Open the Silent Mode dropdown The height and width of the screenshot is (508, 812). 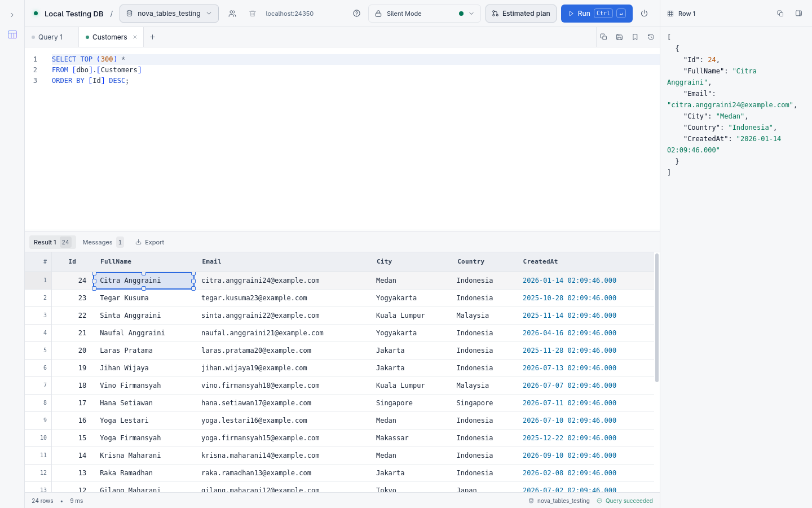[425, 14]
